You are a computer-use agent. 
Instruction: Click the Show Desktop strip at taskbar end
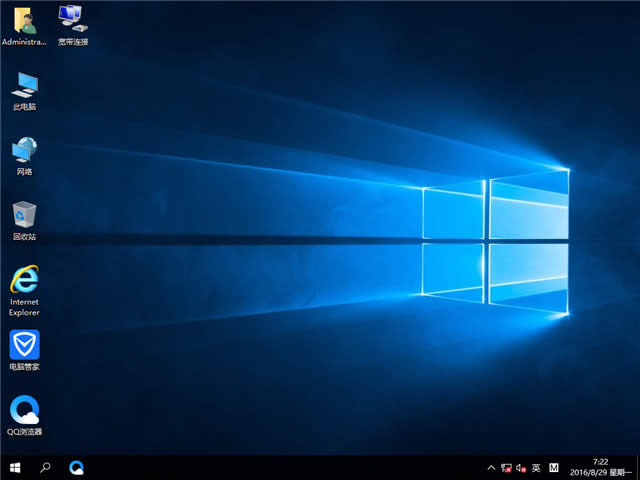coord(637,467)
